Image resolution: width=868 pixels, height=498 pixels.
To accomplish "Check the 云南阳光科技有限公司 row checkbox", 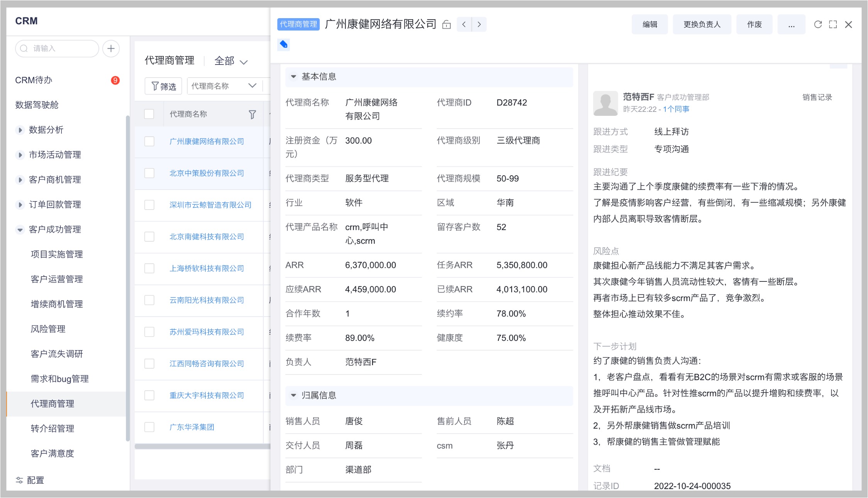I will pos(149,300).
